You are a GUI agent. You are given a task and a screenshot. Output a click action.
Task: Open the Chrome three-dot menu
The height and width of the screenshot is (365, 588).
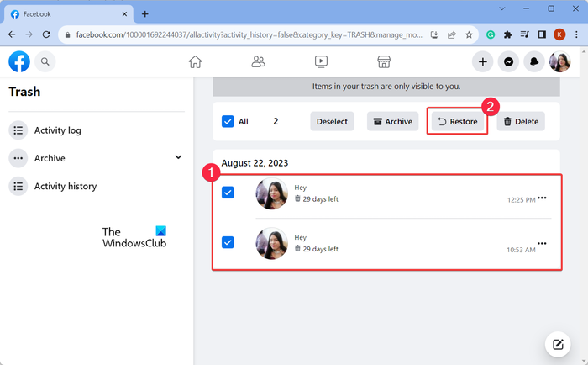point(576,34)
